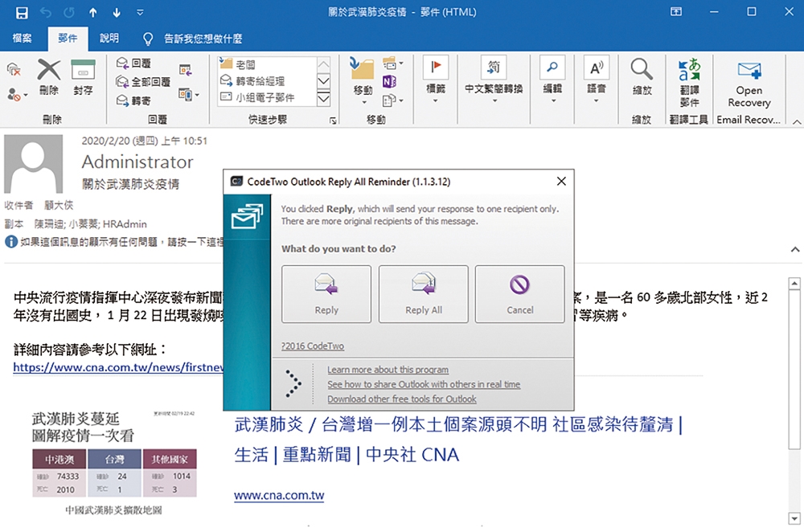Click the message scrollbar up arrow
Screen dimensions: 804x532
click(794, 284)
